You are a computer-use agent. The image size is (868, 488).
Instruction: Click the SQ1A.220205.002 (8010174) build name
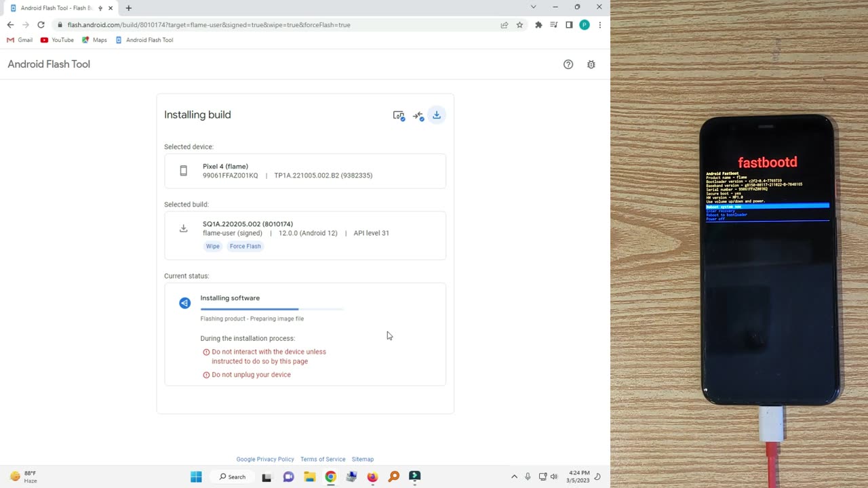coord(248,224)
